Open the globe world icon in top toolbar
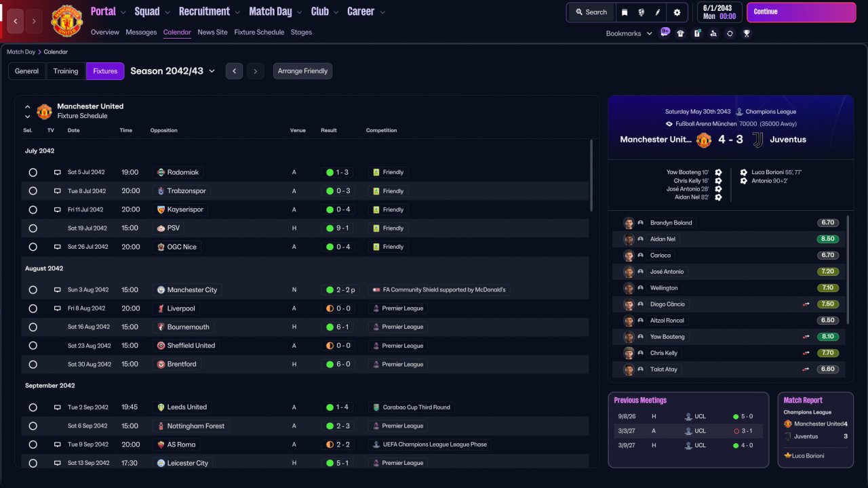The image size is (868, 488). 641,12
